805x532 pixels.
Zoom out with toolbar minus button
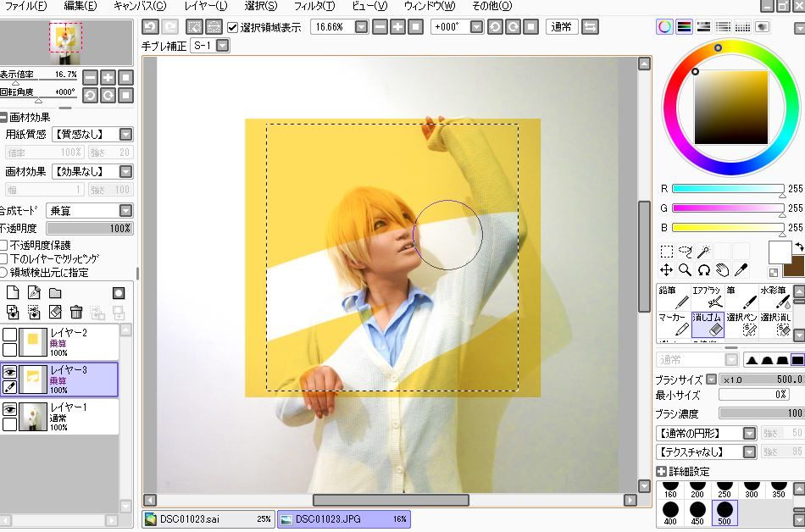click(380, 26)
